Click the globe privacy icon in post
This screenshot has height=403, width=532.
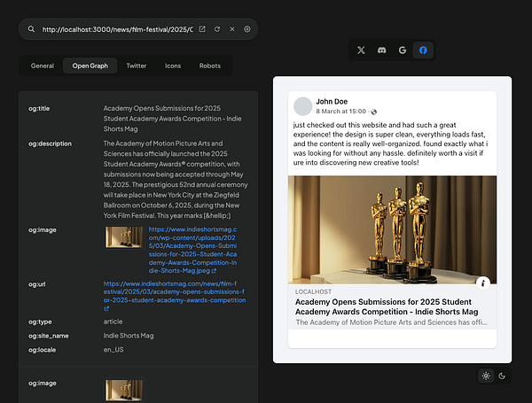pos(374,112)
